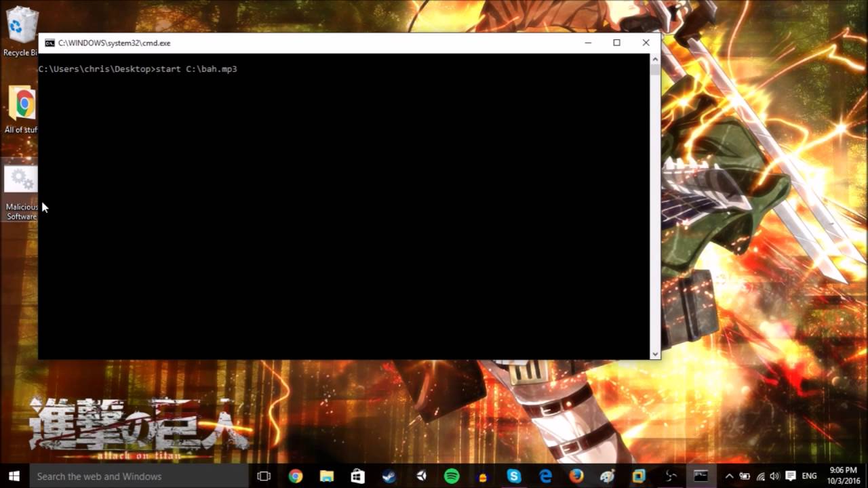
Task: Open the Windows Start menu
Action: click(x=14, y=476)
